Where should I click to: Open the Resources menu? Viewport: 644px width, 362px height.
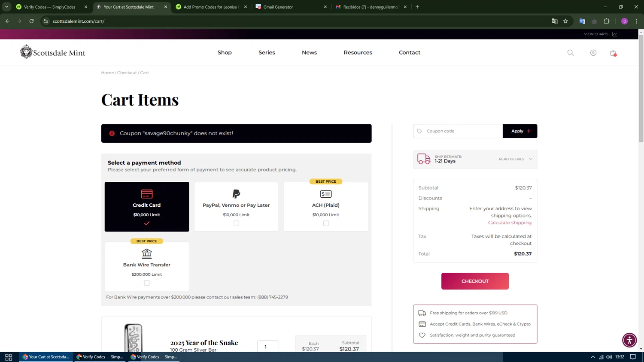(x=358, y=52)
